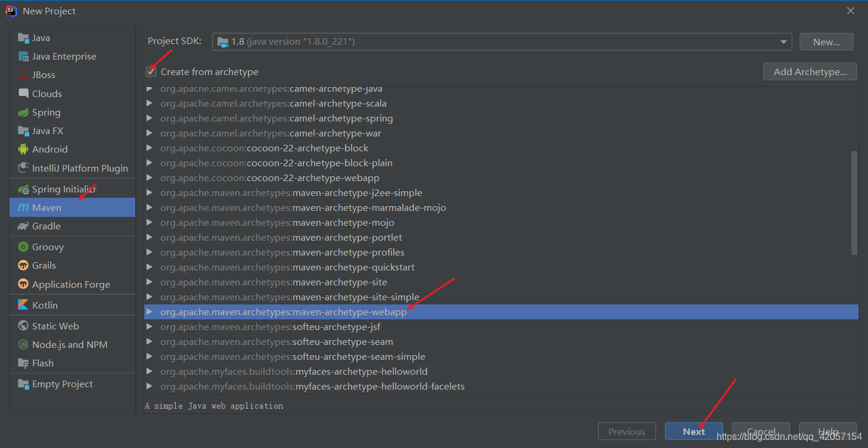Select cocoon-22-archetype-block row
This screenshot has width=868, height=448.
pyautogui.click(x=501, y=148)
